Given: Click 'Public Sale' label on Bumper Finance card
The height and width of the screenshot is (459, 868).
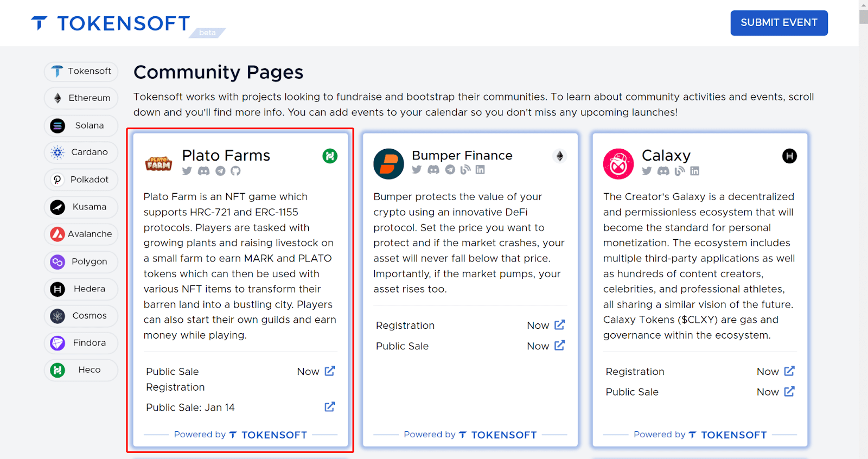Looking at the screenshot, I should tap(402, 346).
